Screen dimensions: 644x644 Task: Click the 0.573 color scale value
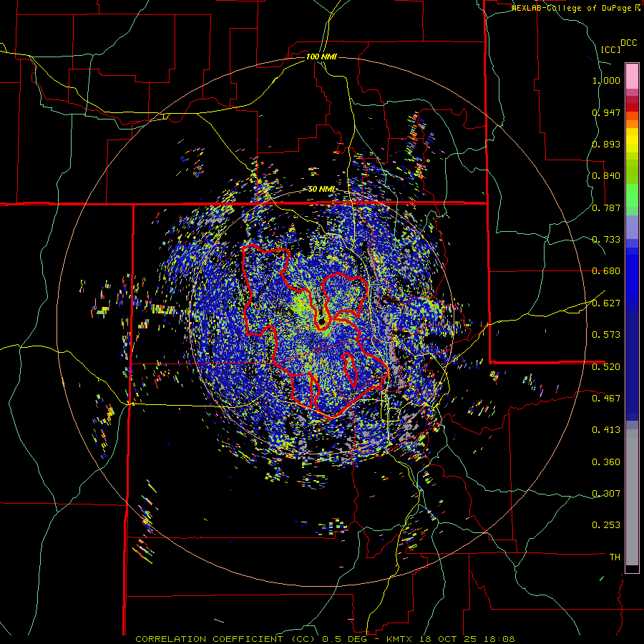coord(606,335)
